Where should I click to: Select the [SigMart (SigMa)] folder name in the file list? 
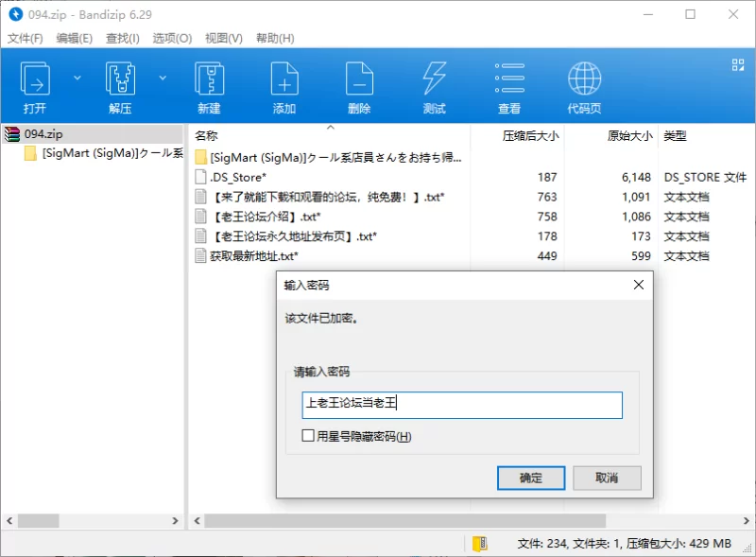336,157
